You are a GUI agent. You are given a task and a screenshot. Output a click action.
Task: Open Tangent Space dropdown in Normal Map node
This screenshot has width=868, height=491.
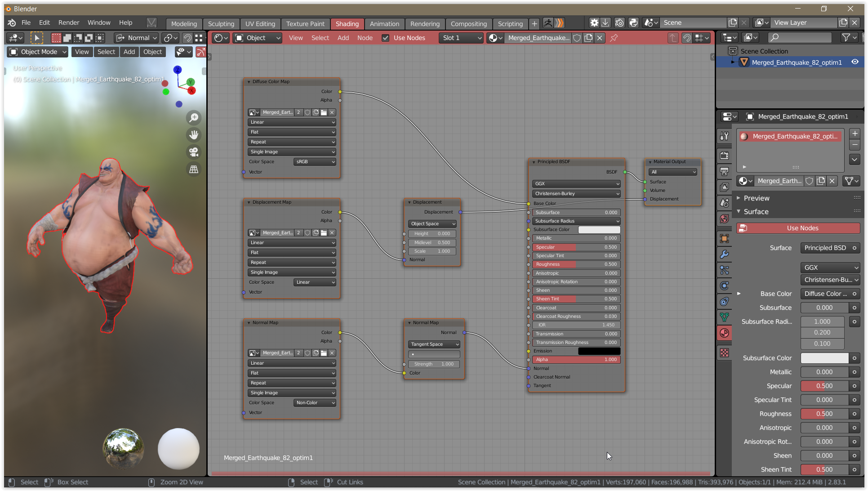coord(434,344)
